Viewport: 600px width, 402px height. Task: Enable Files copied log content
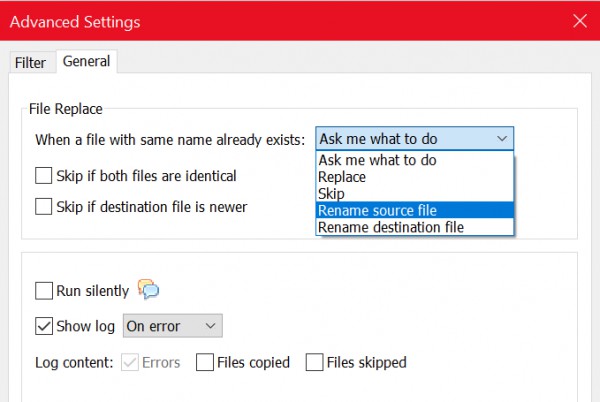[205, 362]
